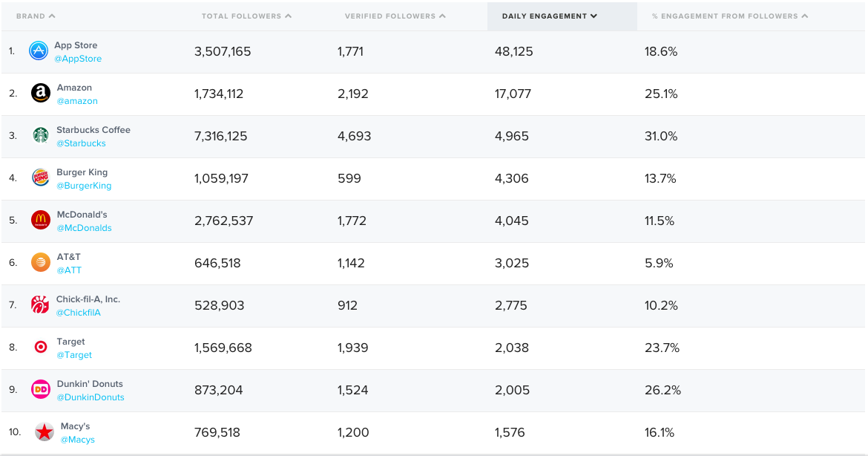This screenshot has height=456, width=868.
Task: Select the Chick-fil-A, Inc. brand name
Action: pos(88,299)
